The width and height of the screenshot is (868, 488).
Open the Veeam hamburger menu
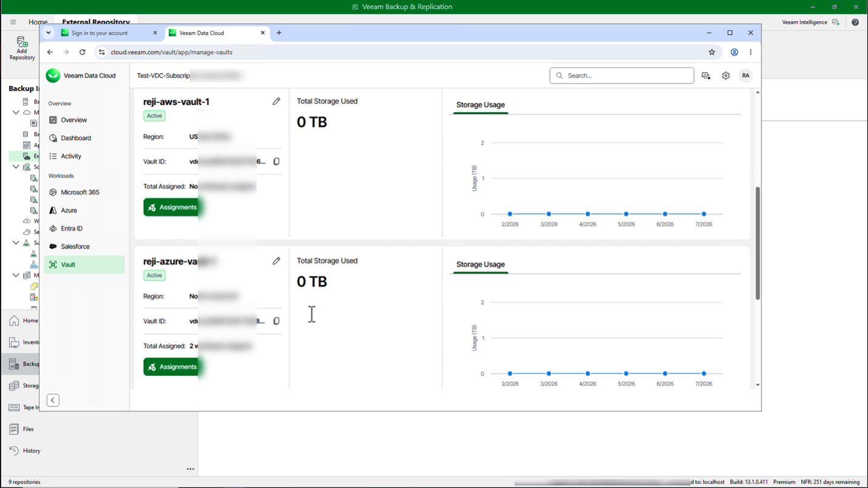[x=13, y=22]
